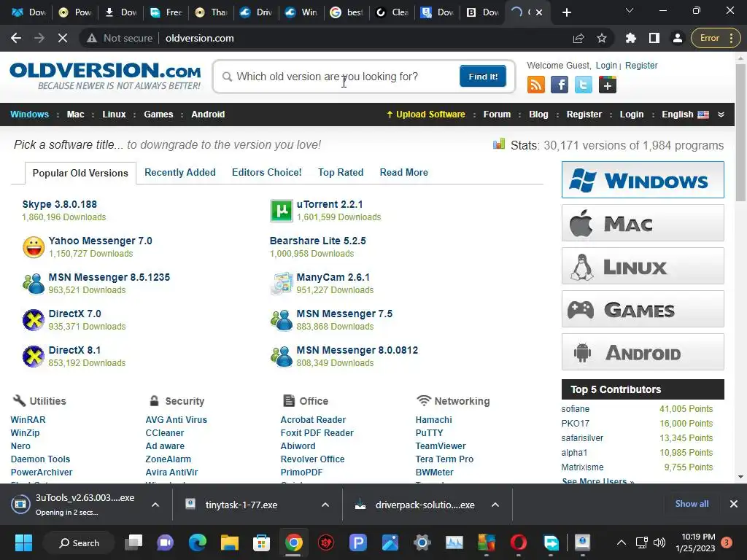Image resolution: width=747 pixels, height=560 pixels.
Task: Open the Linux menu item
Action: click(114, 114)
